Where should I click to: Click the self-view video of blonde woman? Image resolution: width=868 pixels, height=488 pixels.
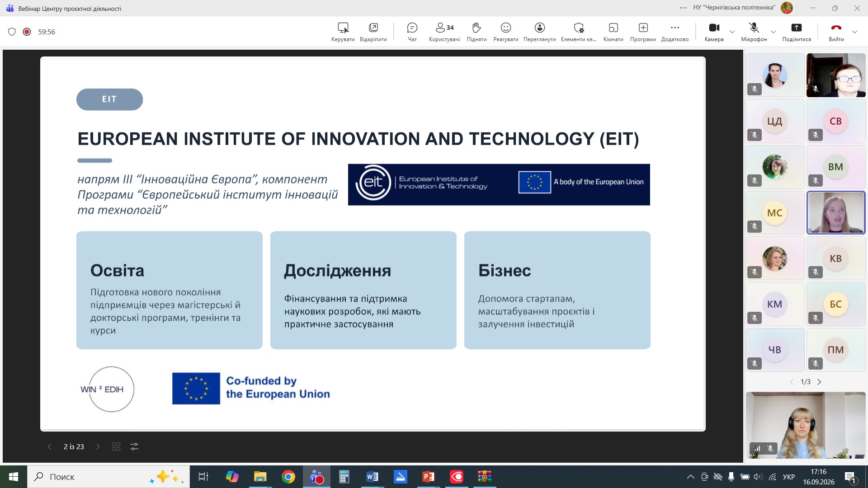coord(806,425)
